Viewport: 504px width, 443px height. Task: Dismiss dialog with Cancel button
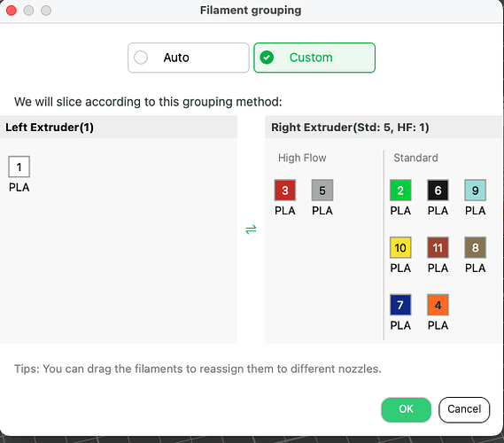pos(464,409)
